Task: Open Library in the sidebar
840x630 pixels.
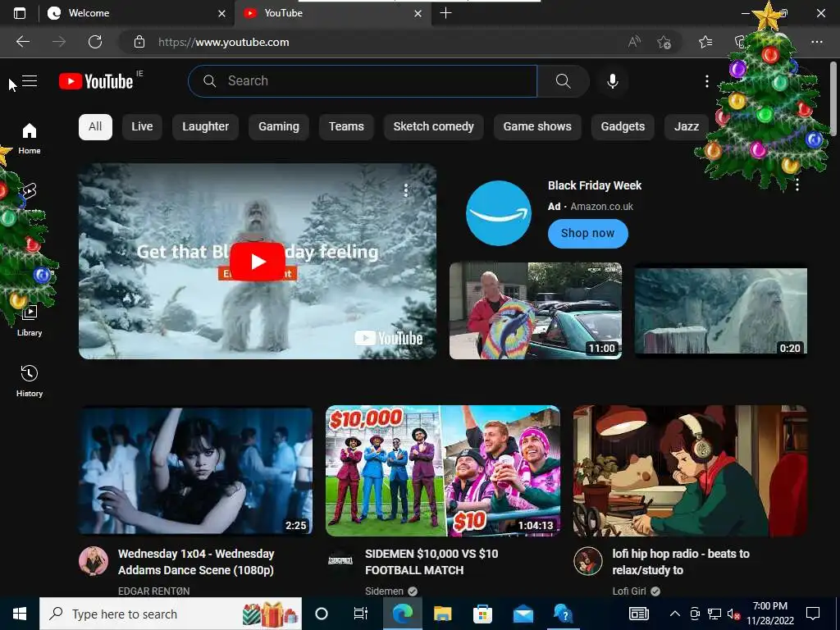Action: point(30,321)
